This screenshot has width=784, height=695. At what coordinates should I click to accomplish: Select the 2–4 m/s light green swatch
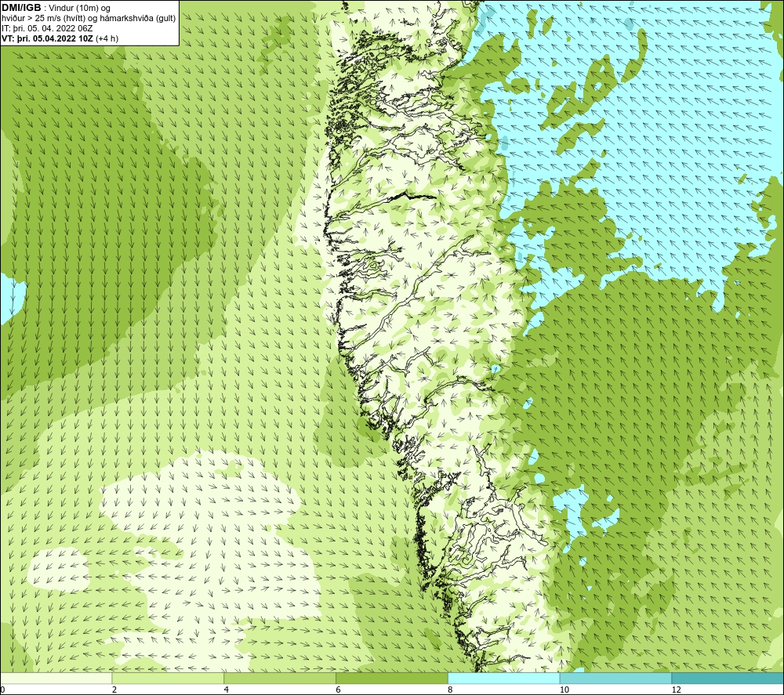[168, 678]
